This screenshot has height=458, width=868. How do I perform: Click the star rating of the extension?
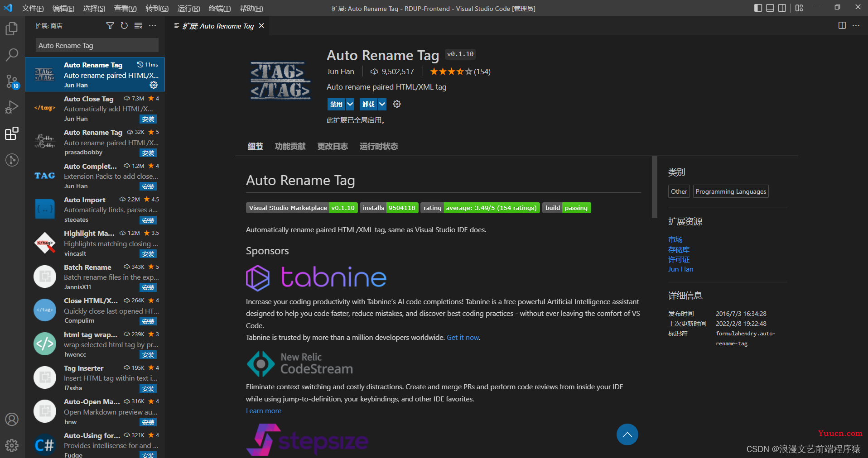(451, 72)
